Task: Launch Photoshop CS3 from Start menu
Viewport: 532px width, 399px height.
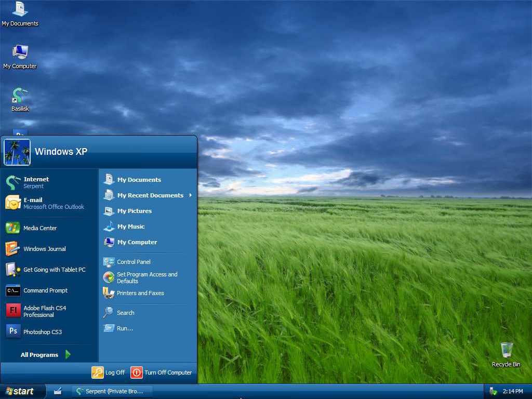Action: (x=42, y=332)
